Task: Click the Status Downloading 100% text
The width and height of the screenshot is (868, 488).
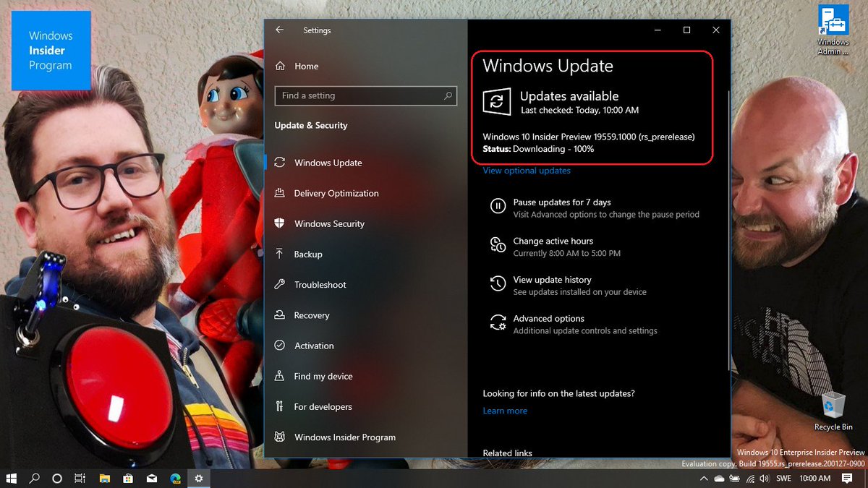Action: 538,149
